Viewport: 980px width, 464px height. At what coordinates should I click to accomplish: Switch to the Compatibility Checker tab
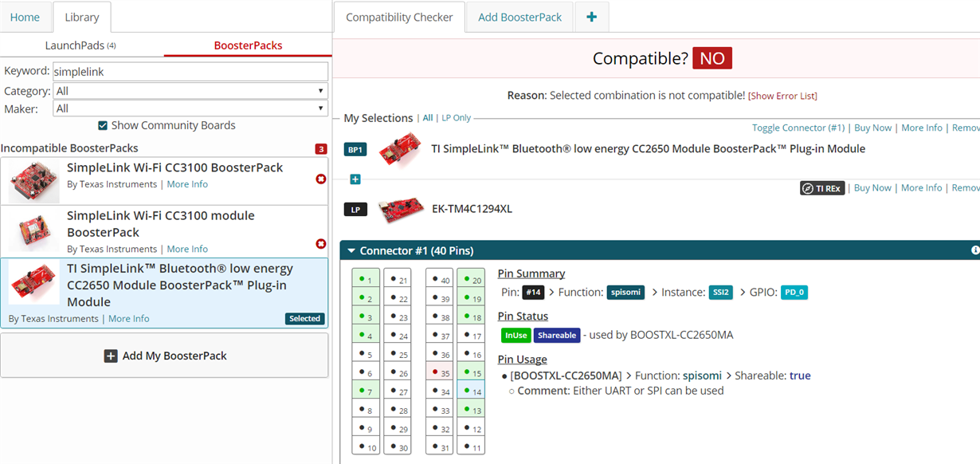click(x=399, y=17)
